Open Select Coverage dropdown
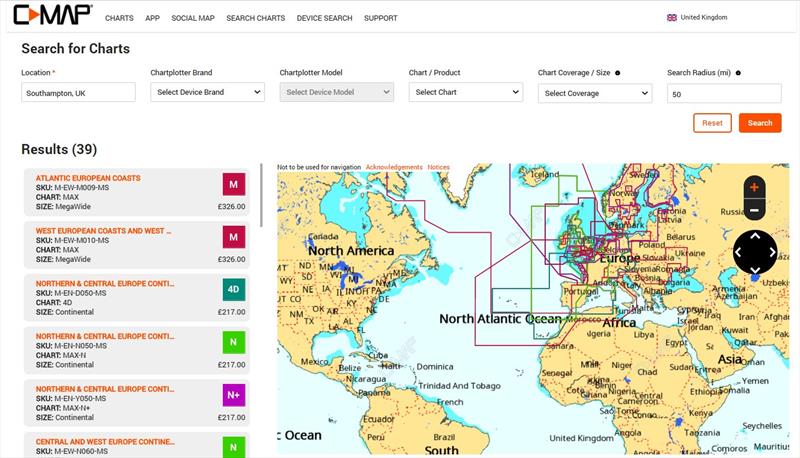The image size is (800, 458). (x=595, y=93)
